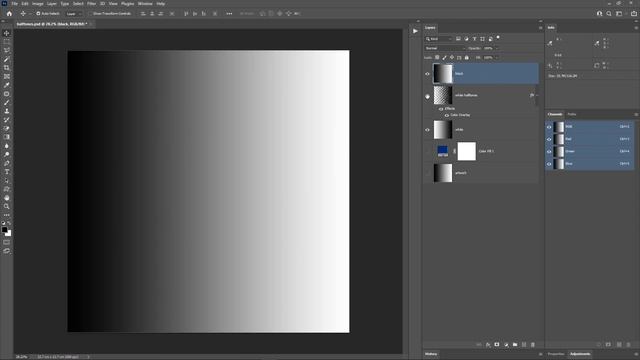The image size is (640, 360).
Task: Toggle visibility of white halftones layer
Action: point(427,97)
